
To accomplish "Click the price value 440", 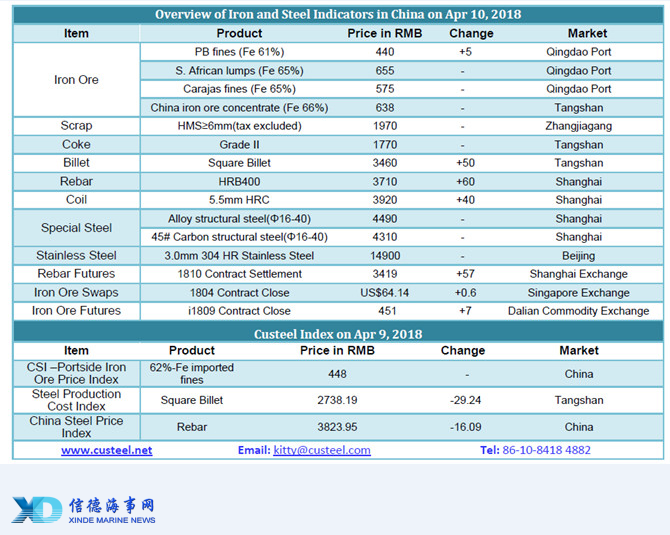I will click(x=385, y=52).
